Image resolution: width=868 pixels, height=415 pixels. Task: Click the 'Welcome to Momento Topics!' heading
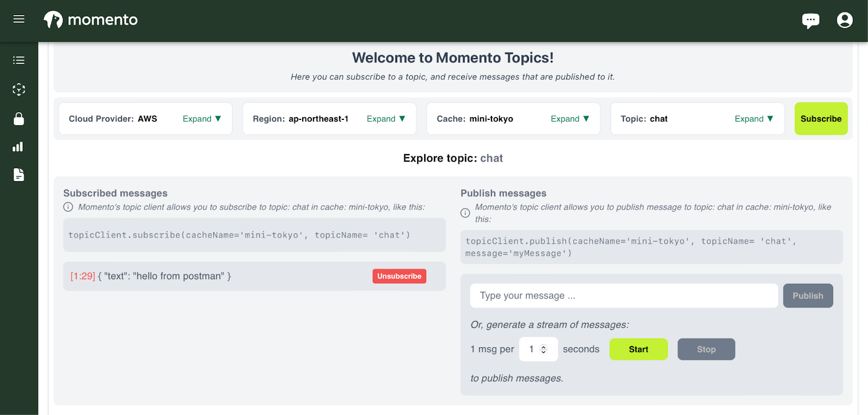click(453, 58)
